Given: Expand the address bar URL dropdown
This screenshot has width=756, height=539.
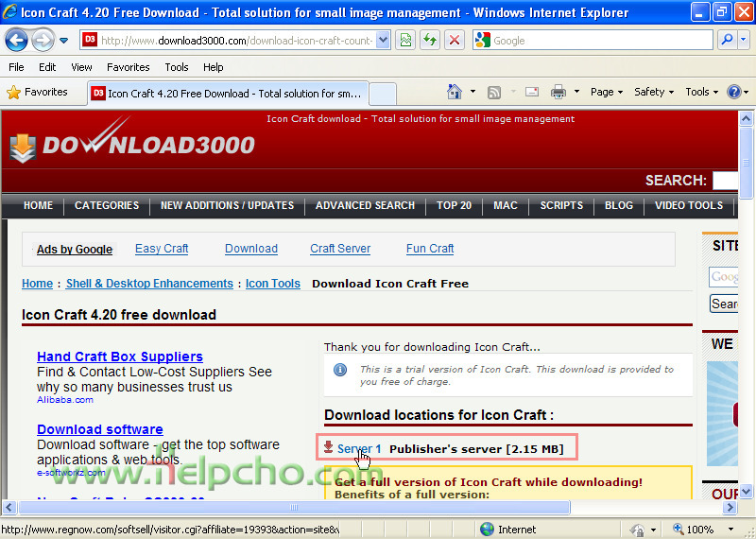Looking at the screenshot, I should (383, 40).
